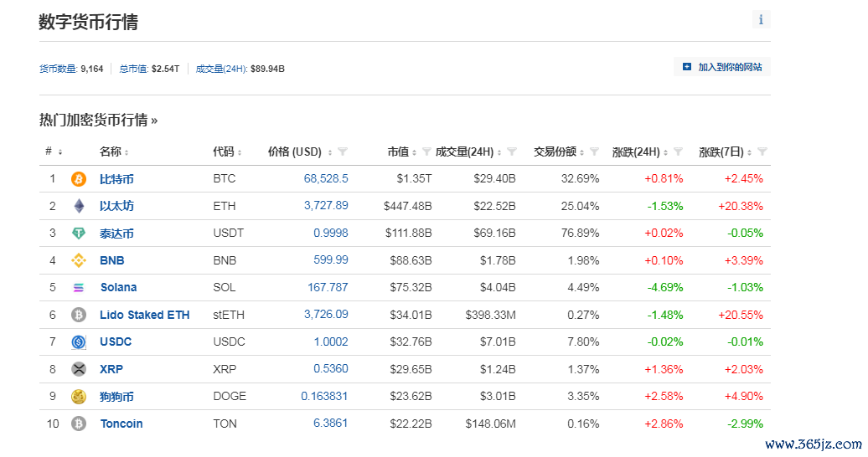Viewport: 868px width, 457px height.
Task: Click the -4.69% 24H change cell
Action: (x=665, y=288)
